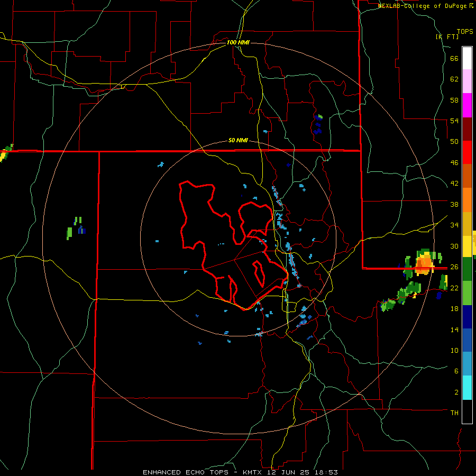Viewport: 476px width, 476px height.
Task: Click the [K FT] units label
Action: point(447,36)
